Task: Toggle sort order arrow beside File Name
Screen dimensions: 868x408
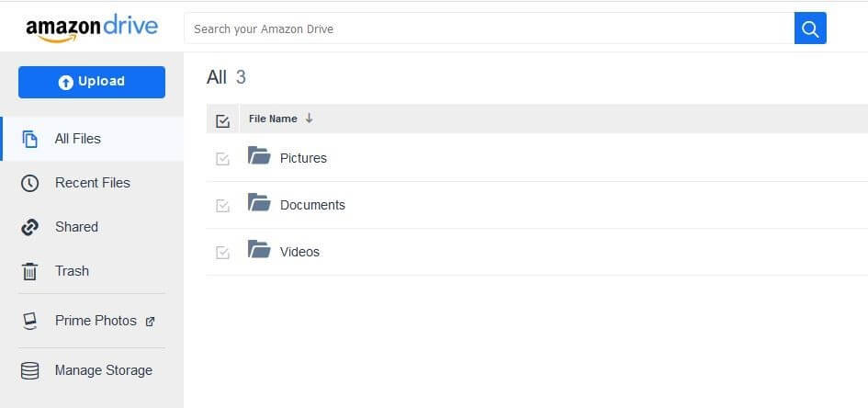Action: (309, 118)
